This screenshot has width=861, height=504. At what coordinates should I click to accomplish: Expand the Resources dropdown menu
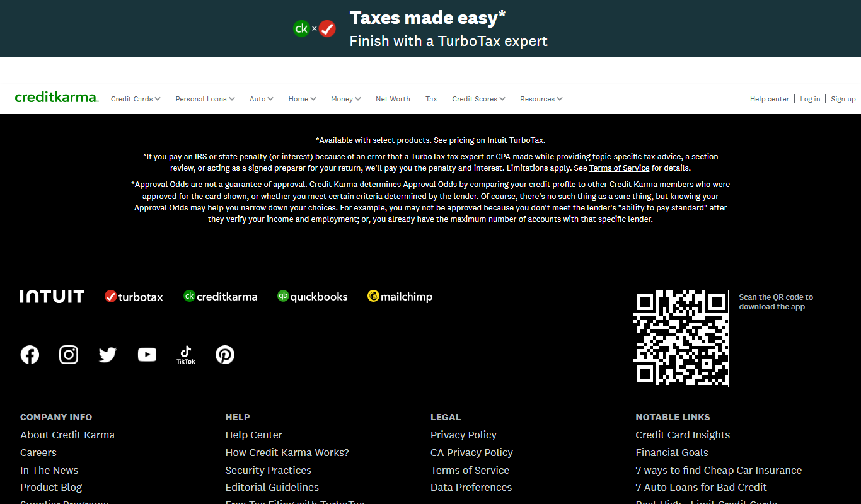(541, 99)
